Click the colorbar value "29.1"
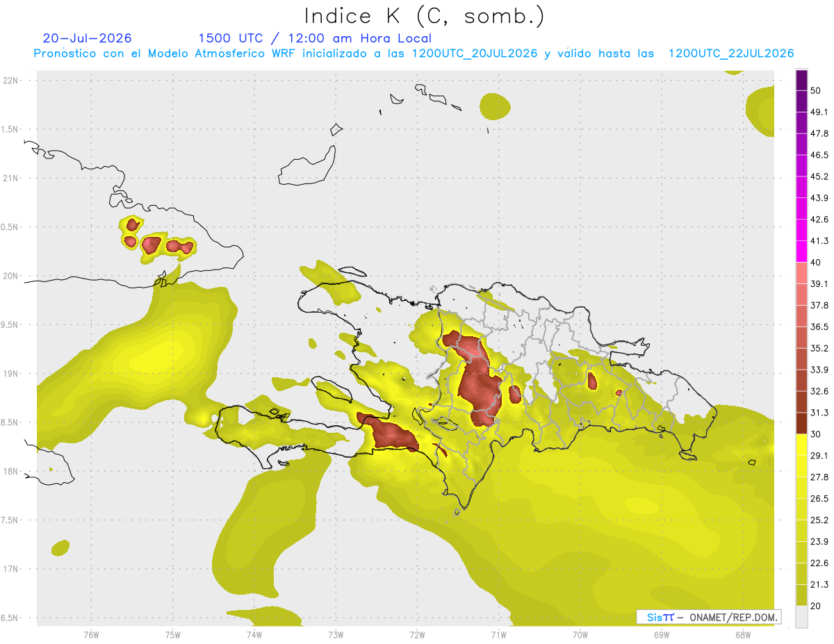The image size is (834, 644). coord(820,456)
